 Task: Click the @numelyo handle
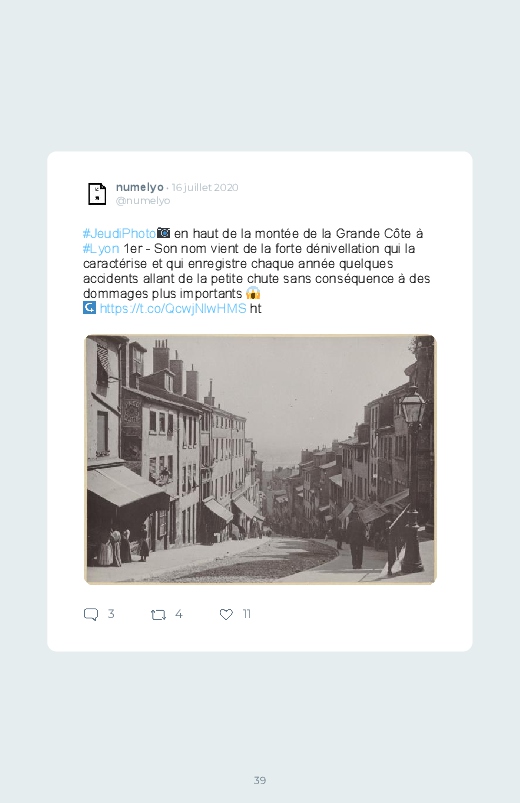143,201
